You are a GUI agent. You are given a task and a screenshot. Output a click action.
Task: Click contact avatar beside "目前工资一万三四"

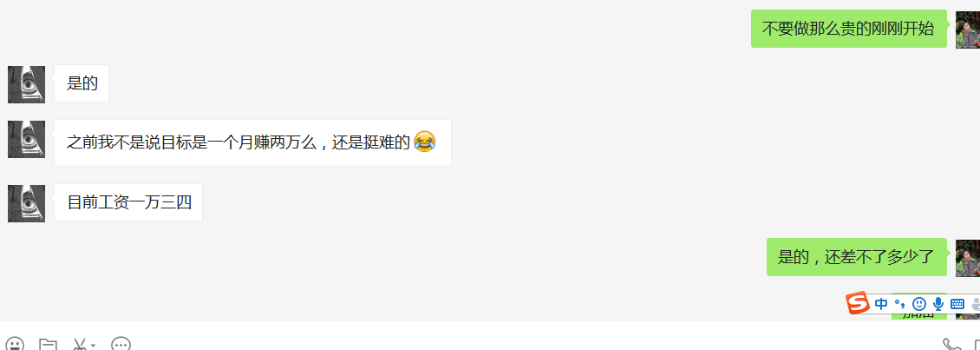[x=26, y=203]
